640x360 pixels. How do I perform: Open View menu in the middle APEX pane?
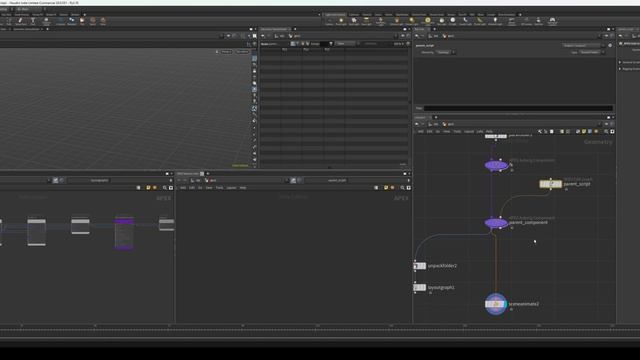tap(209, 188)
